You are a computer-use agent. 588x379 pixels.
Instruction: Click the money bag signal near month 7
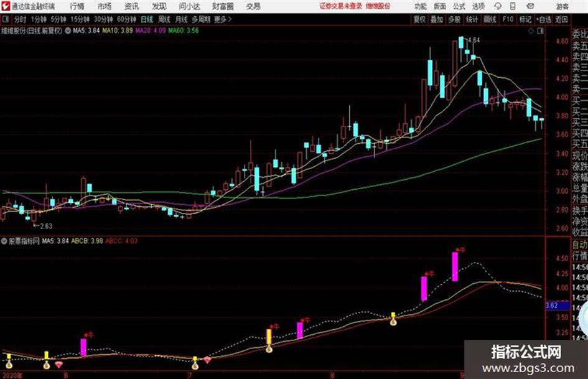point(195,365)
